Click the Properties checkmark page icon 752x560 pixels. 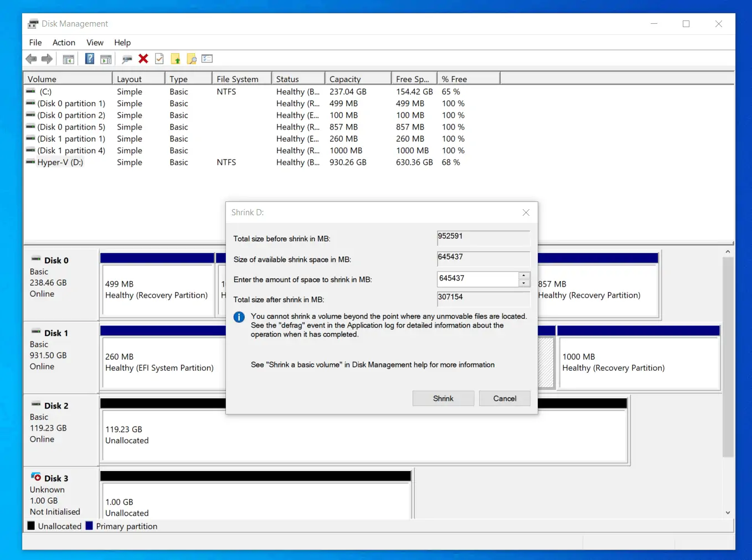(x=159, y=59)
